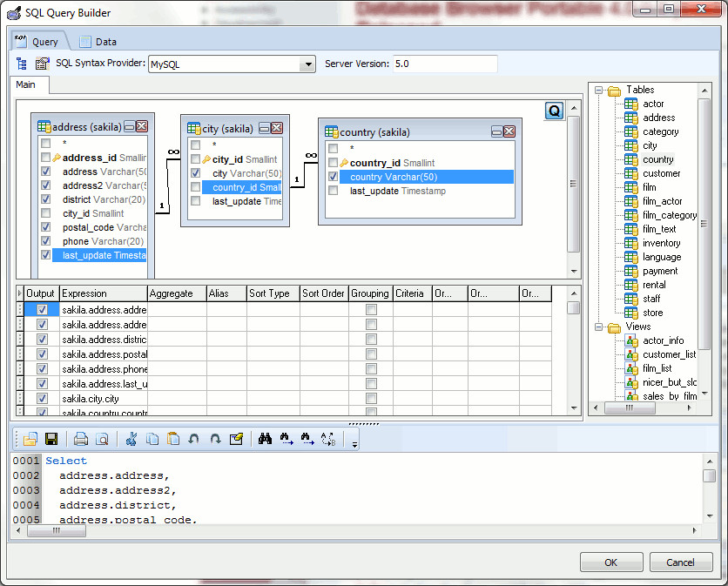
Task: Click the save floppy disk icon
Action: 51,439
